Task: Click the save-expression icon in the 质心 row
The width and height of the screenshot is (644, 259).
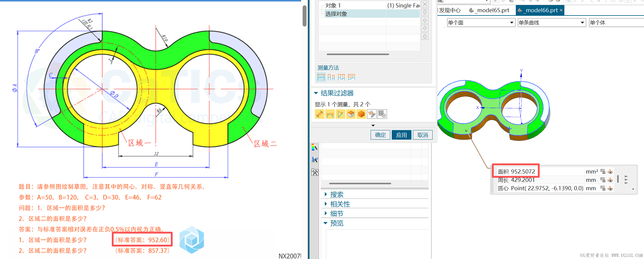Action: [603, 188]
